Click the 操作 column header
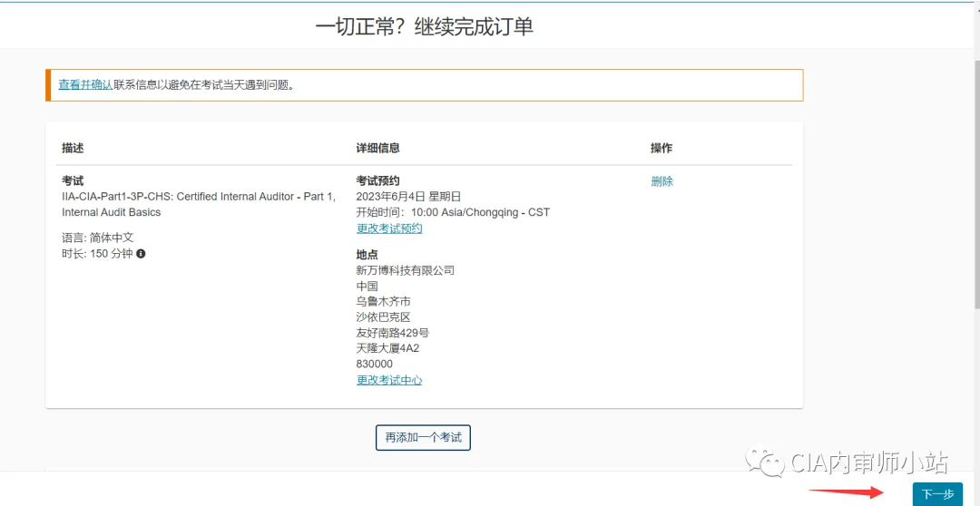This screenshot has width=980, height=506. pos(661,148)
